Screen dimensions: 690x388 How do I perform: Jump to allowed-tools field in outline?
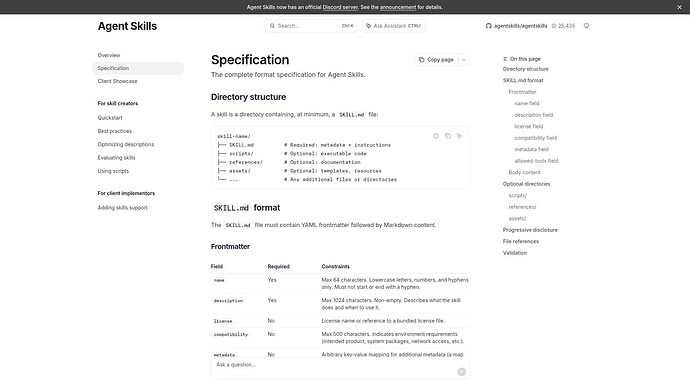tap(536, 161)
